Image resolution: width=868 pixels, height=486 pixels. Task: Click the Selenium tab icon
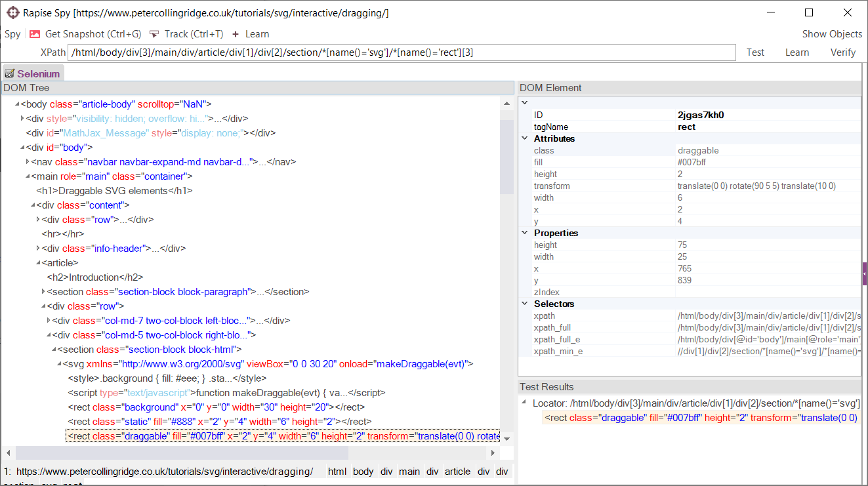[x=10, y=74]
